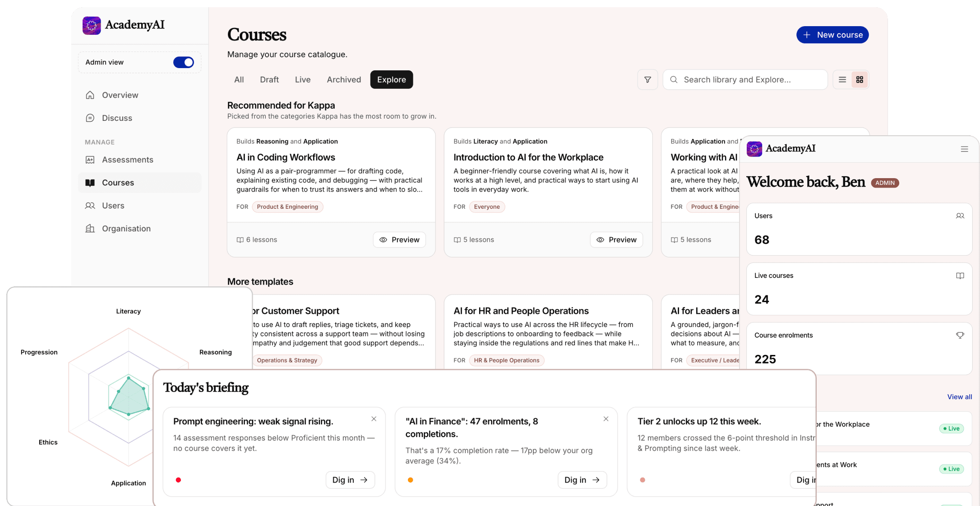Click the Application axis label on radar chart
Viewport: 980px width, 506px height.
pos(129,483)
